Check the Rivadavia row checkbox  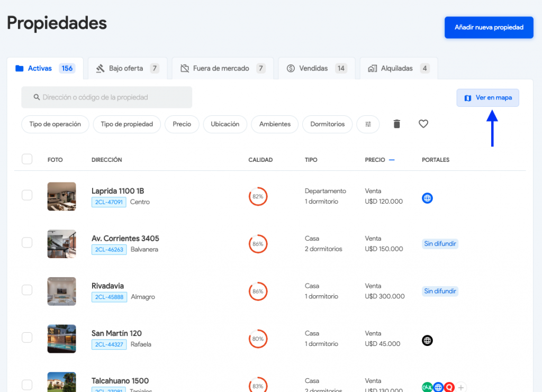[x=27, y=290]
